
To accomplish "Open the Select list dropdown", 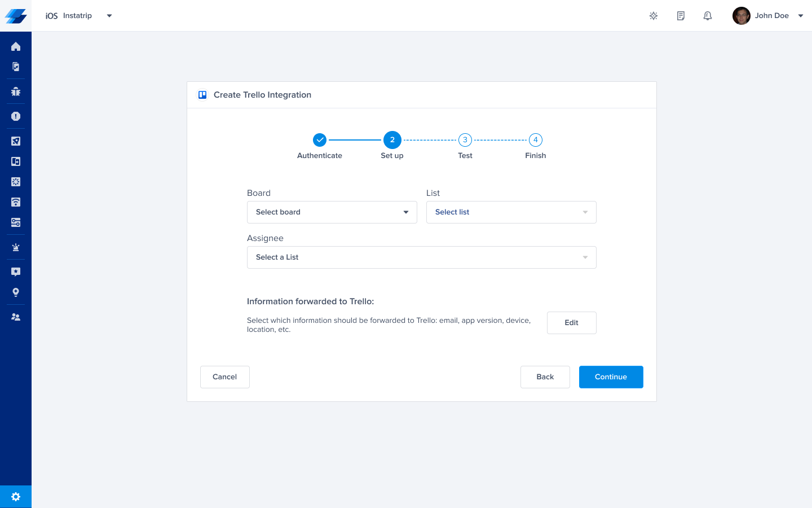I will (x=511, y=212).
